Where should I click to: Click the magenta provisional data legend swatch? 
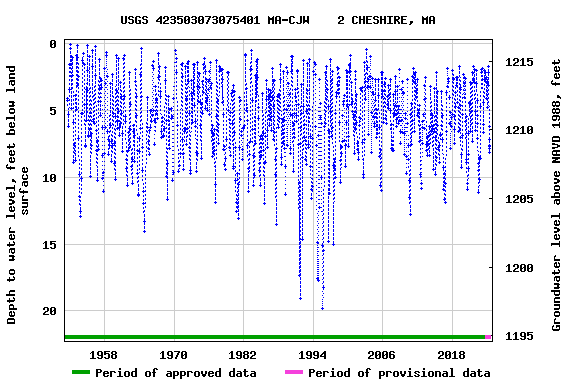pyautogui.click(x=294, y=372)
